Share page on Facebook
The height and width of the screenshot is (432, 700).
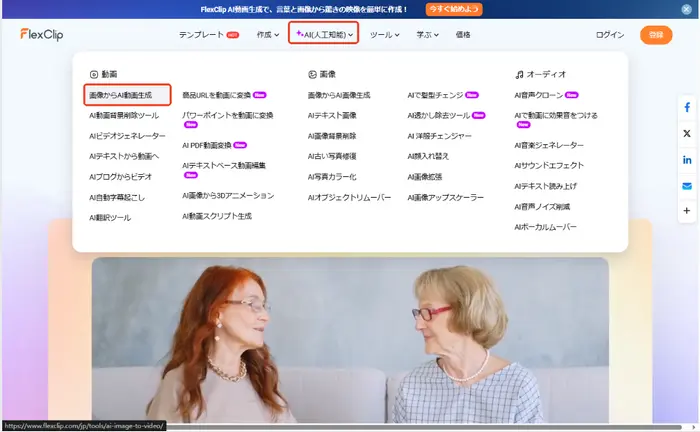(x=687, y=107)
